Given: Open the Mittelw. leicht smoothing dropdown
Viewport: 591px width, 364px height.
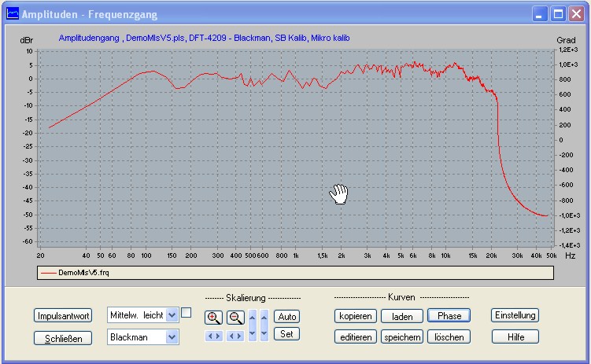Looking at the screenshot, I should click(172, 315).
